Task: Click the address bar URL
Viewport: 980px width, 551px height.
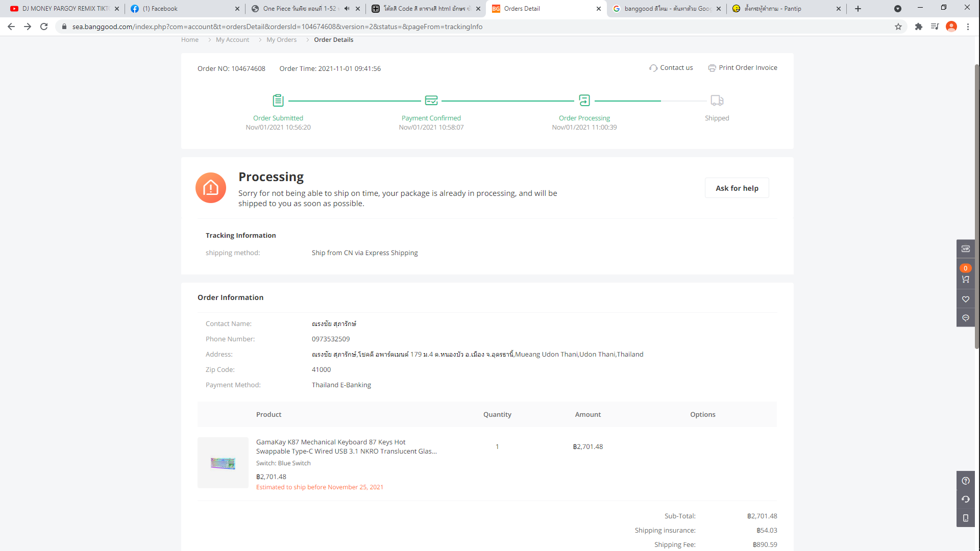Action: click(277, 27)
